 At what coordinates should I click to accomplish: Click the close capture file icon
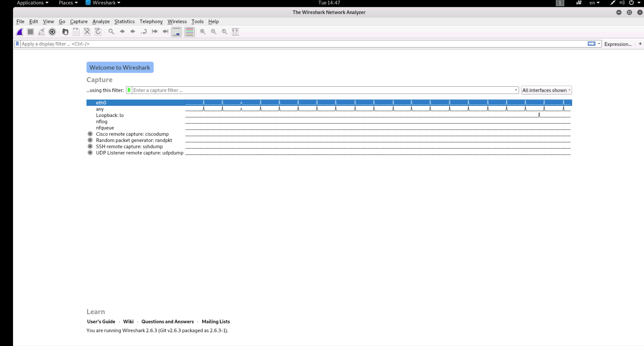[x=87, y=32]
